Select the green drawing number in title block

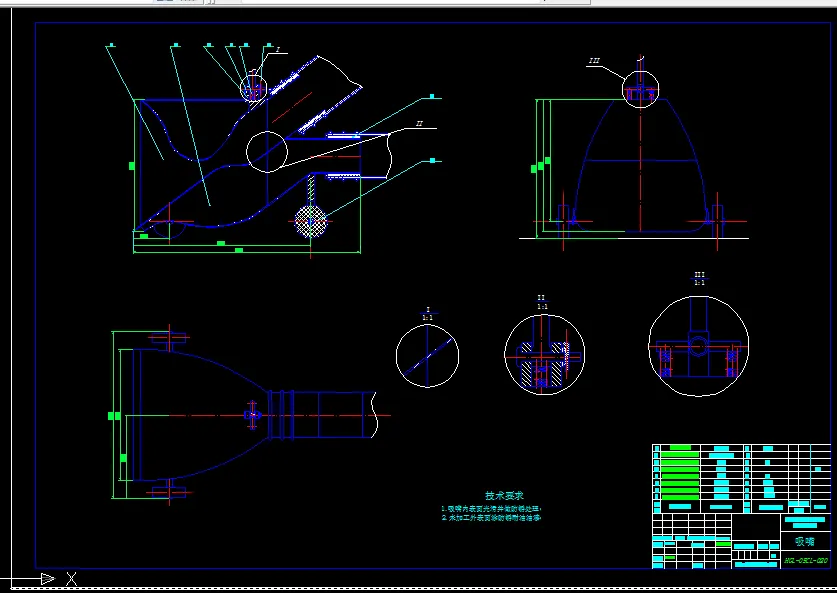pos(806,560)
